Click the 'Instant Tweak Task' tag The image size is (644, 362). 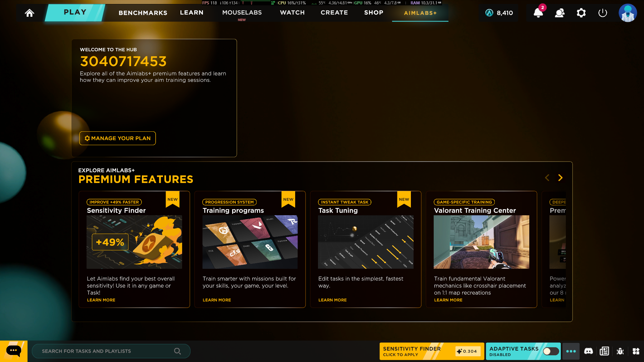click(344, 202)
